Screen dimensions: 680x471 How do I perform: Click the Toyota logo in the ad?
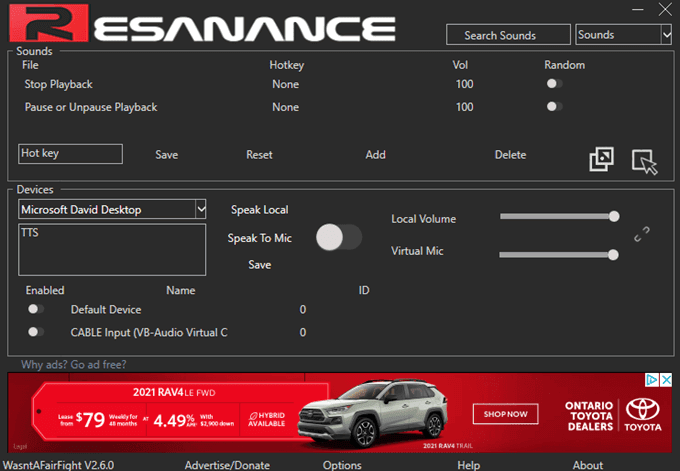point(643,412)
